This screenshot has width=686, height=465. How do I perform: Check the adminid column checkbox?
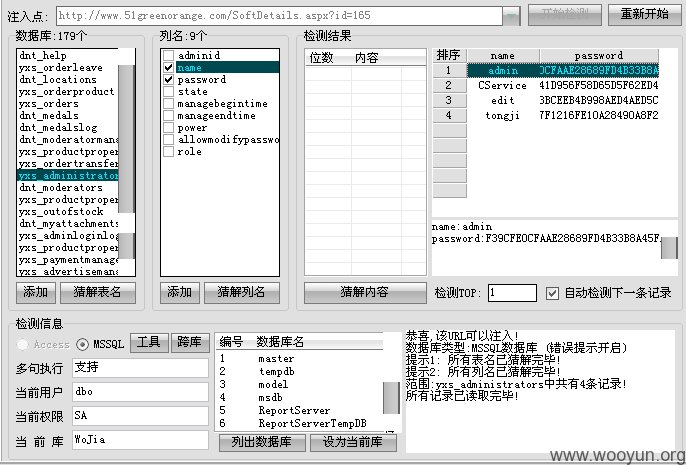click(x=168, y=56)
